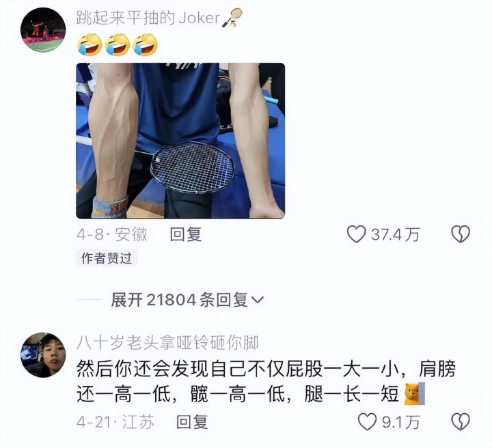492x448 pixels.
Task: Tap broken heart on second comment
Action: pyautogui.click(x=461, y=421)
